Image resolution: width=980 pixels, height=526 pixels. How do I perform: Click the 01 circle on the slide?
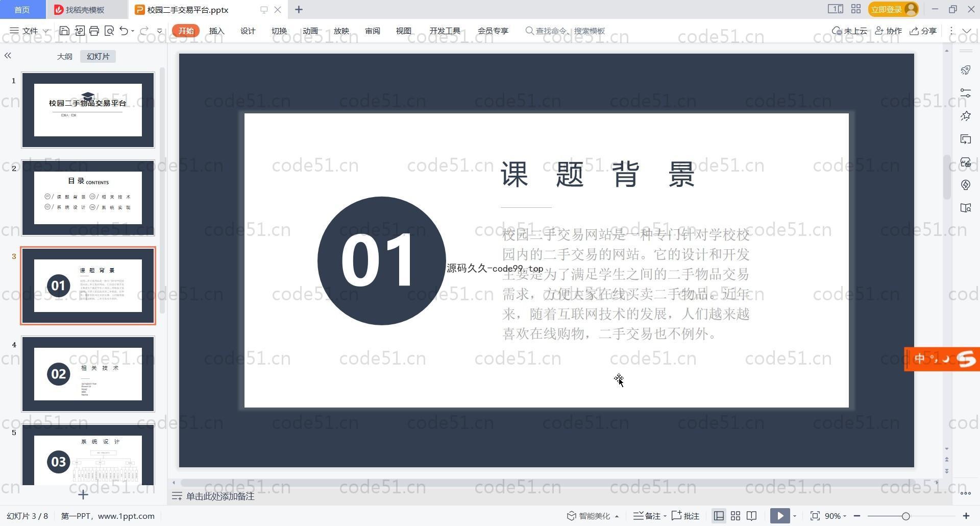pyautogui.click(x=381, y=260)
